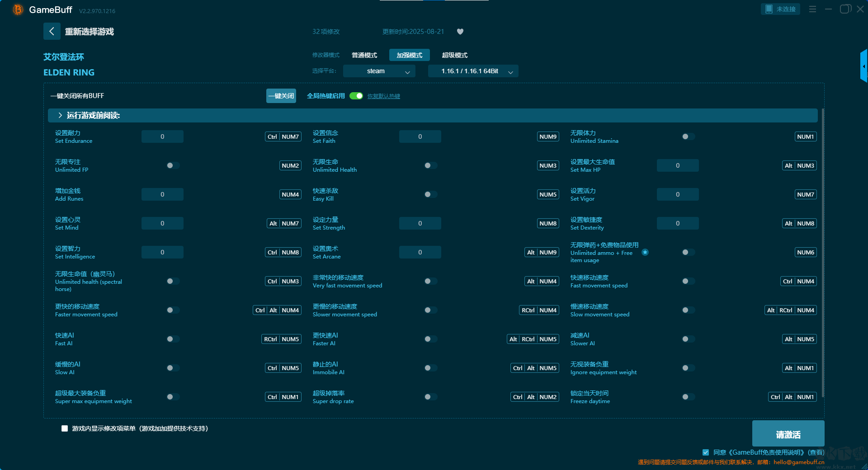Image resolution: width=868 pixels, height=470 pixels.
Task: Click the 一键关闭 button
Action: (x=281, y=96)
